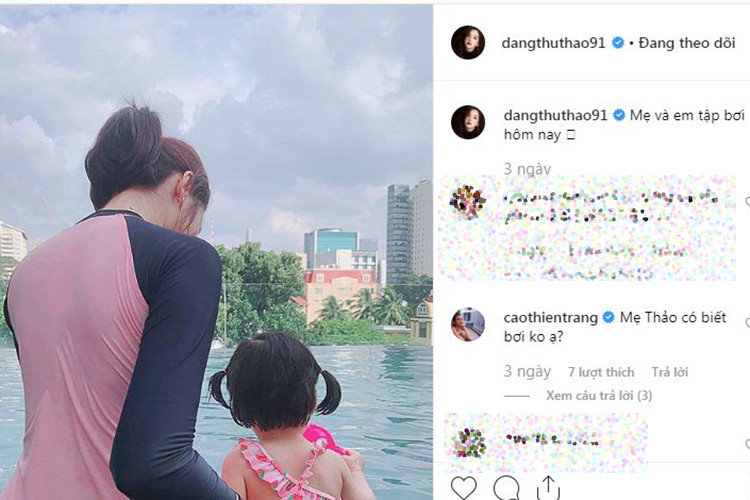This screenshot has width=750, height=500.
Task: Toggle the Đang theo dõi follow status
Action: 687,43
